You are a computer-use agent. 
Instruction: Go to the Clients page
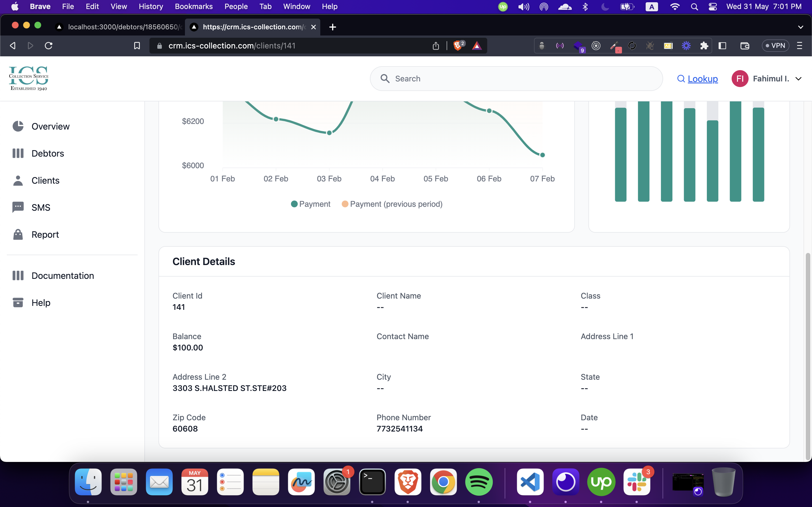(x=45, y=180)
